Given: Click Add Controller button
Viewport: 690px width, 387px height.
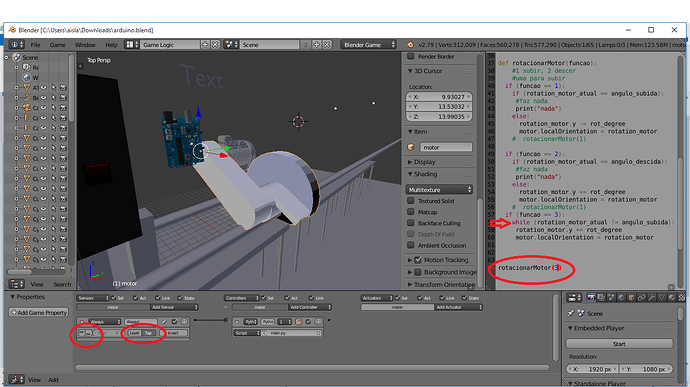Looking at the screenshot, I should point(309,307).
